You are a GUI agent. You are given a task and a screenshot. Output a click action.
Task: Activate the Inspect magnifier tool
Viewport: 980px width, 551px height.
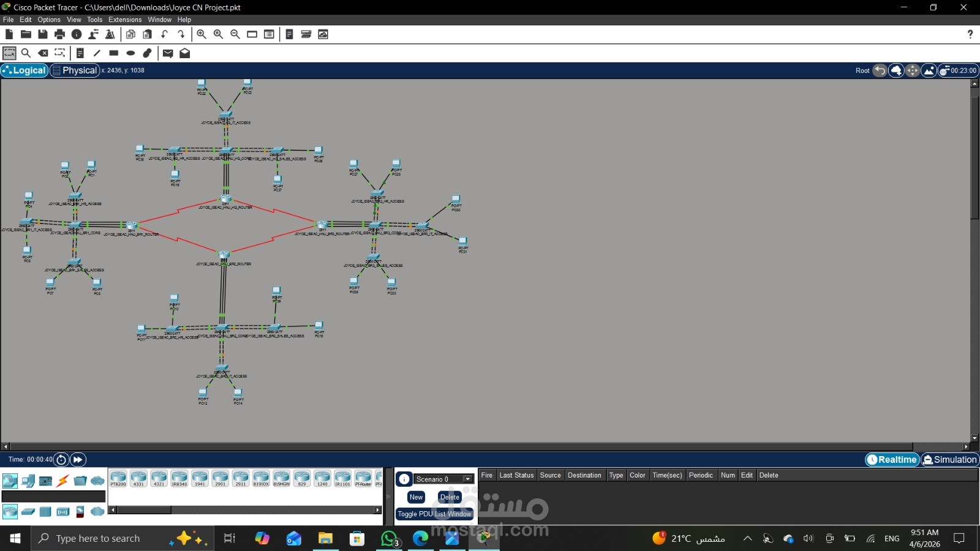point(26,53)
